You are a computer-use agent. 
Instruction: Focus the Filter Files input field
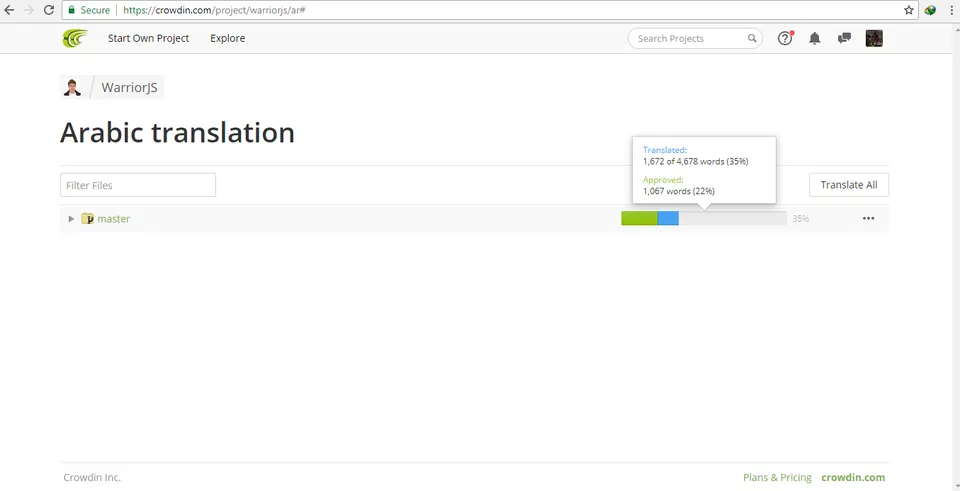coord(138,185)
